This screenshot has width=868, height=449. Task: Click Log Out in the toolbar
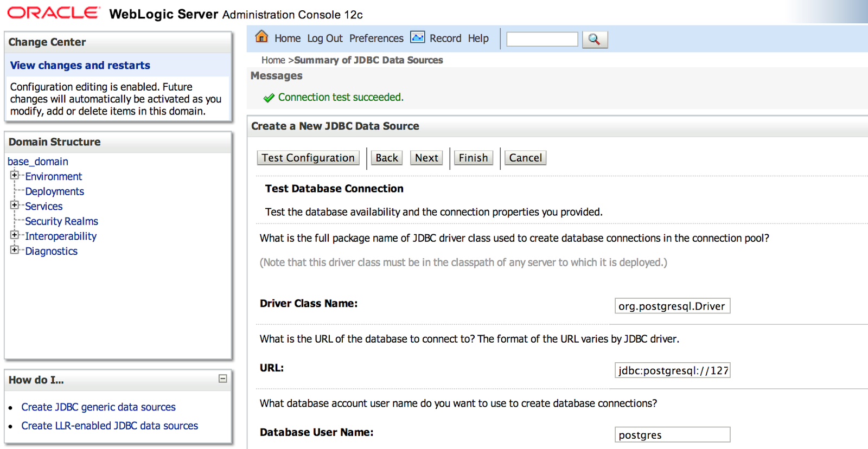(325, 39)
